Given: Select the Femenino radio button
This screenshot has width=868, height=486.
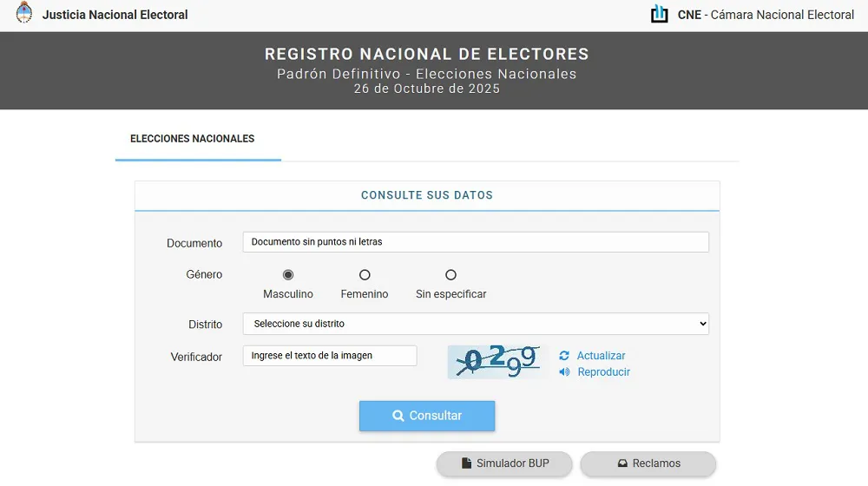Looking at the screenshot, I should (365, 275).
